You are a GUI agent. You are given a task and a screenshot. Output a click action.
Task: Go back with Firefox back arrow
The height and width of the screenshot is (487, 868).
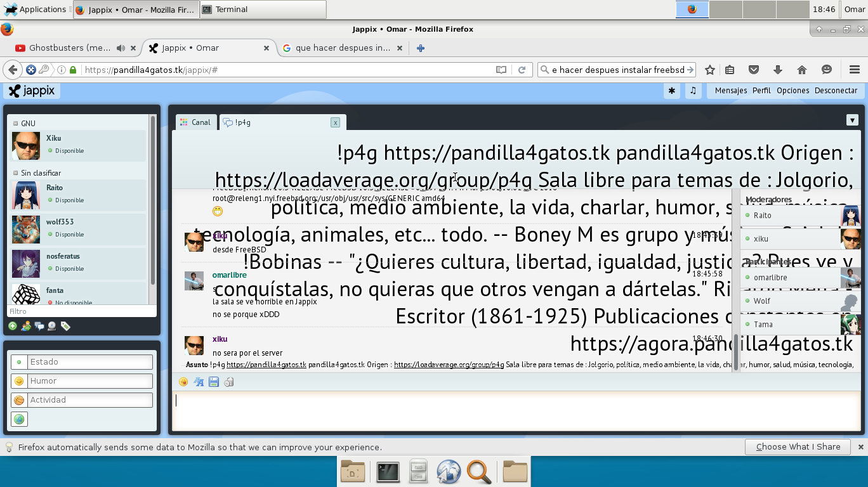(13, 70)
